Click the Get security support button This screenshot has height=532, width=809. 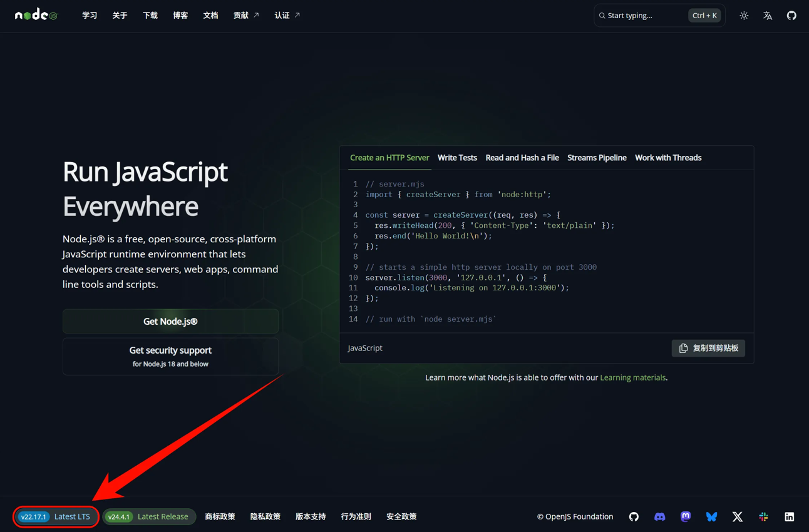click(x=170, y=356)
